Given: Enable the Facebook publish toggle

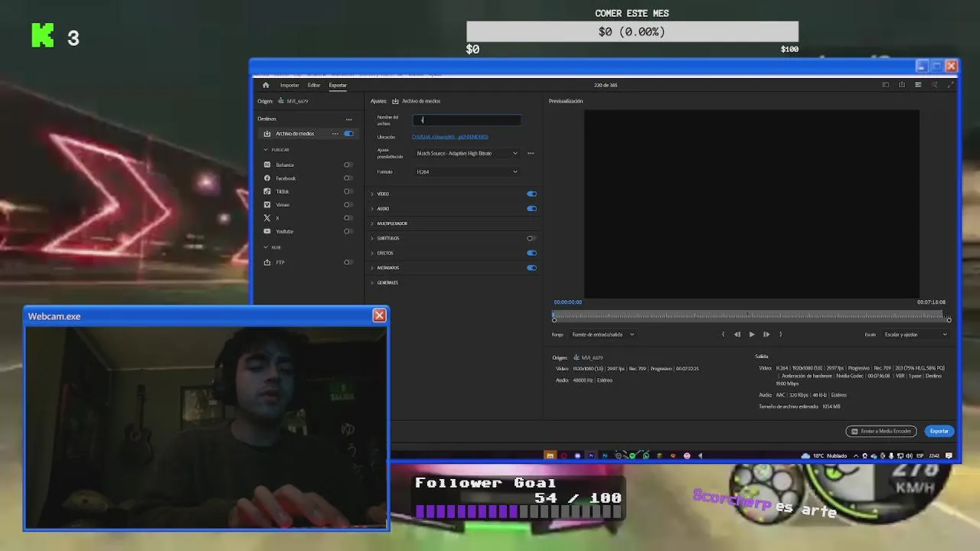Looking at the screenshot, I should coord(348,178).
